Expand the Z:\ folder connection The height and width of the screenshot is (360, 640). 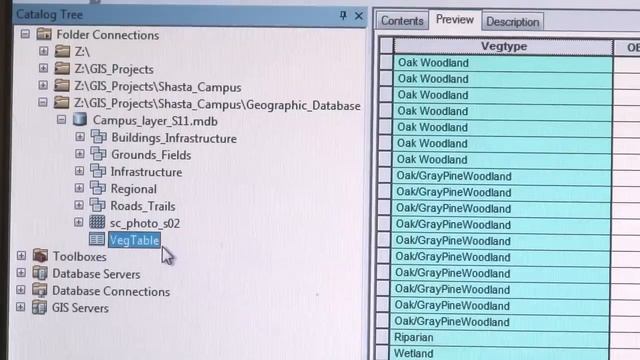click(x=44, y=51)
